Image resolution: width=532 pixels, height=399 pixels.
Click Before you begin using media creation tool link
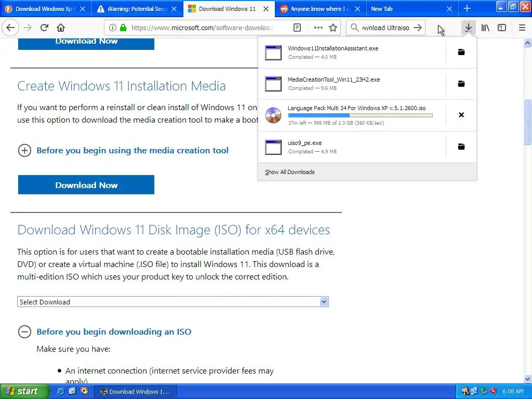[x=132, y=150]
